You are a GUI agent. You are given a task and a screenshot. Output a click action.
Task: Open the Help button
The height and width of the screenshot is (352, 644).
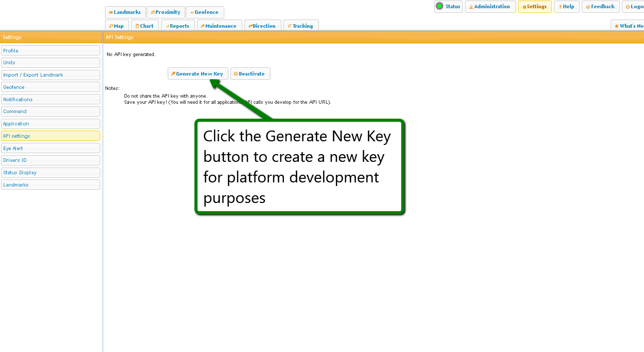coord(566,7)
